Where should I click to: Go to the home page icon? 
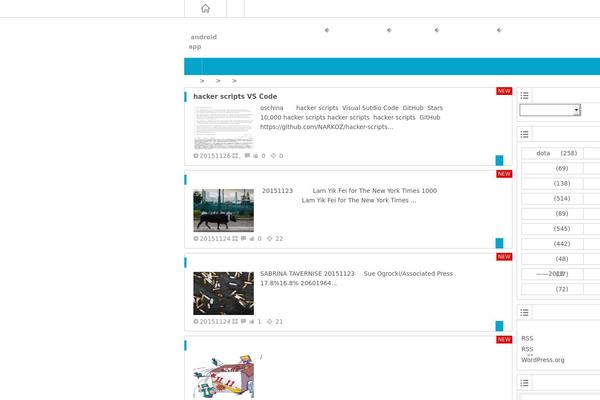(x=205, y=8)
